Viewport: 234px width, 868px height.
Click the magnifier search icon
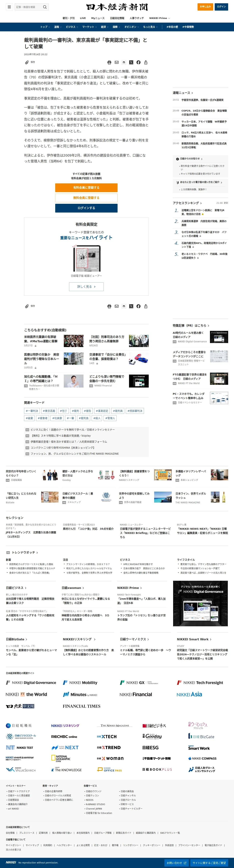tap(45, 7)
